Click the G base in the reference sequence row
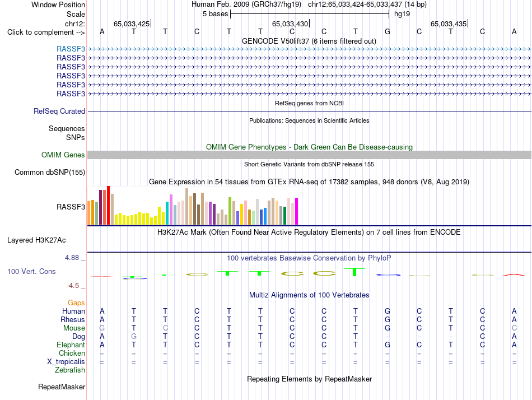532x400 pixels. (388, 31)
